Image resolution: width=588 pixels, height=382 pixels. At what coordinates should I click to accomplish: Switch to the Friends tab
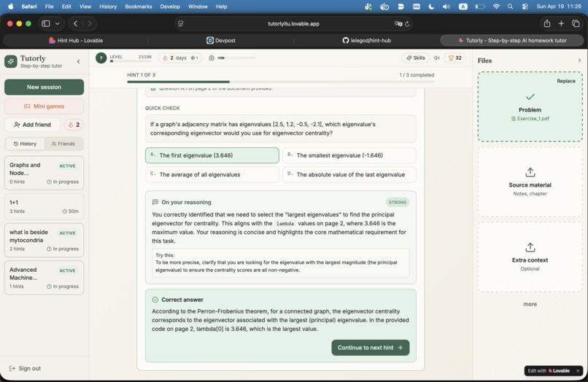(63, 144)
